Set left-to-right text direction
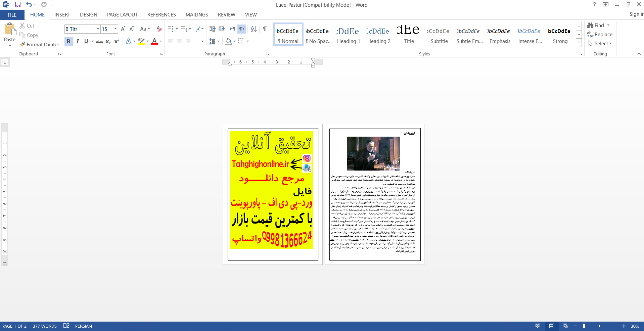The height and width of the screenshot is (331, 644). (233, 29)
